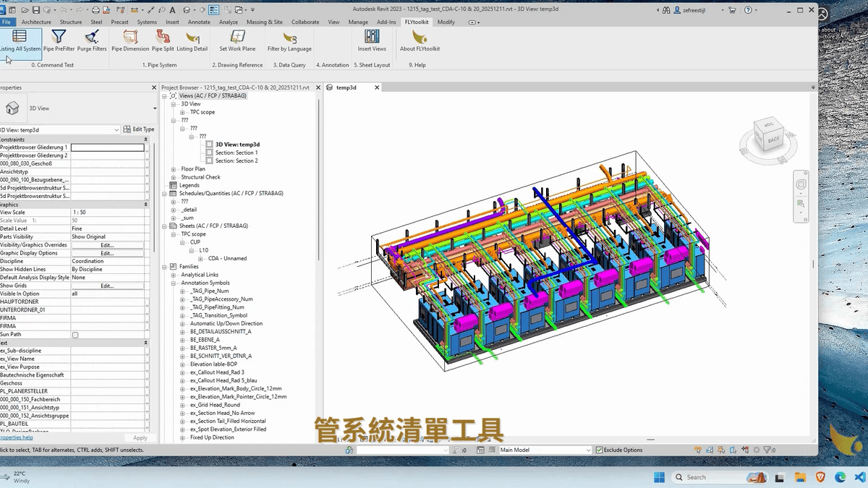Open the Windows Start button
Screen dimensions: 868x488
coord(659,477)
